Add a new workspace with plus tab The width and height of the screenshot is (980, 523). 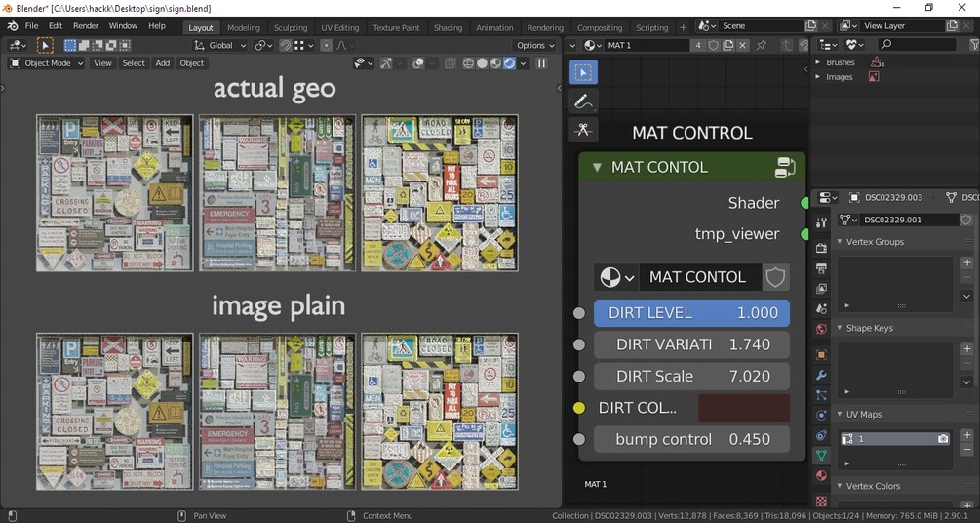[x=683, y=28]
